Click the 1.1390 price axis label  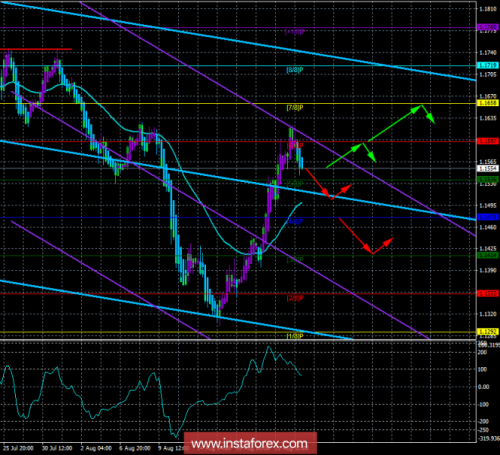click(488, 270)
